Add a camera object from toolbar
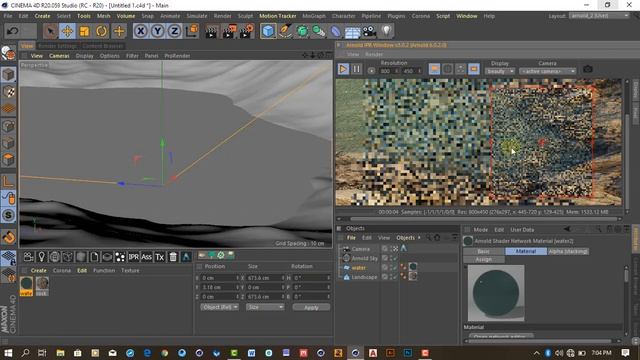 pos(369,31)
